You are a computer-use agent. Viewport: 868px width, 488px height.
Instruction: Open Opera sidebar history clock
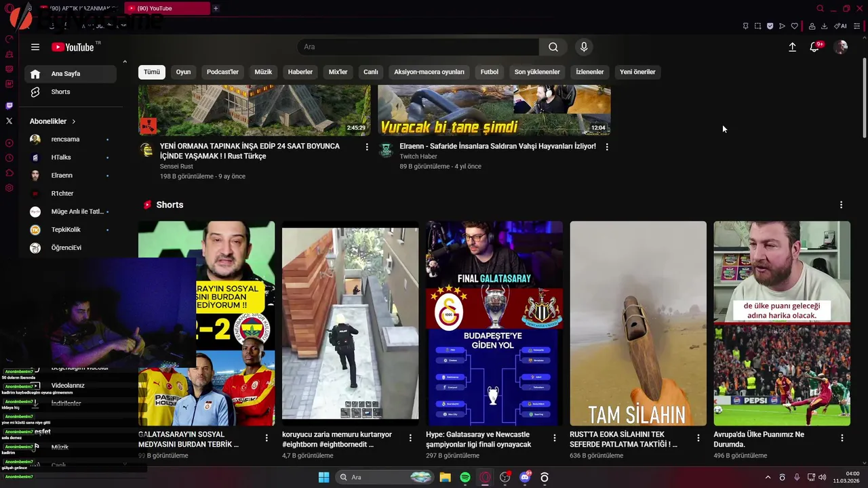tap(9, 158)
